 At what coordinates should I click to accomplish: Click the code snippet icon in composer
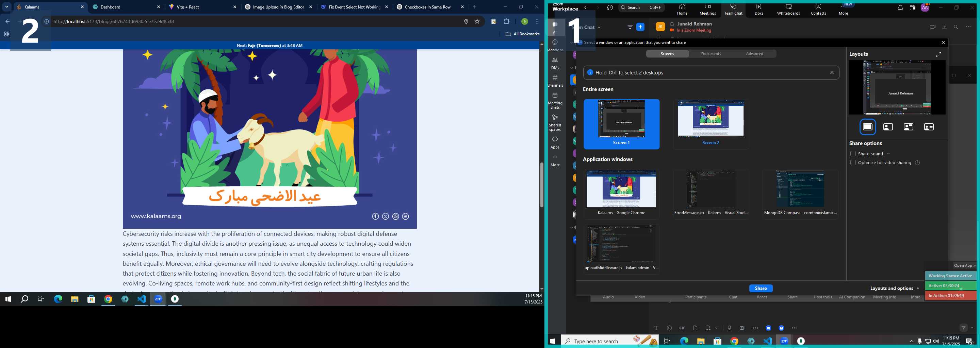tap(755, 328)
